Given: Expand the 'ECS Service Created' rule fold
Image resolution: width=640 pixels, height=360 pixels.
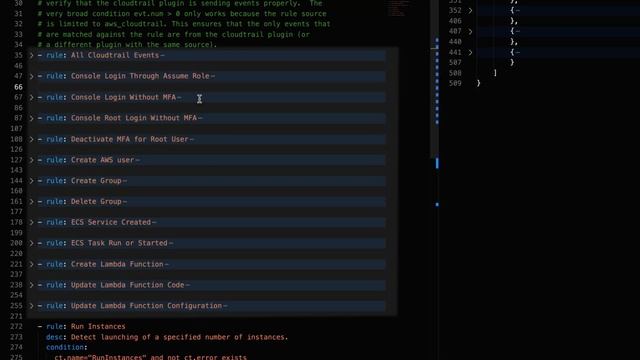Looking at the screenshot, I should coord(31,222).
